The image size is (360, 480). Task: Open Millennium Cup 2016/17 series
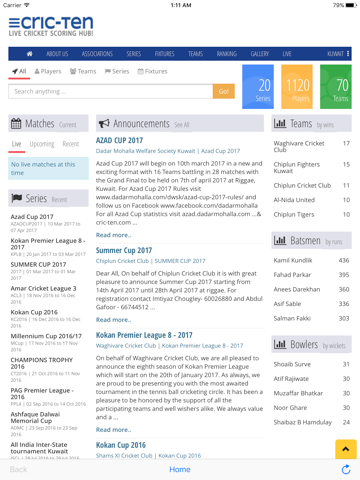(46, 336)
